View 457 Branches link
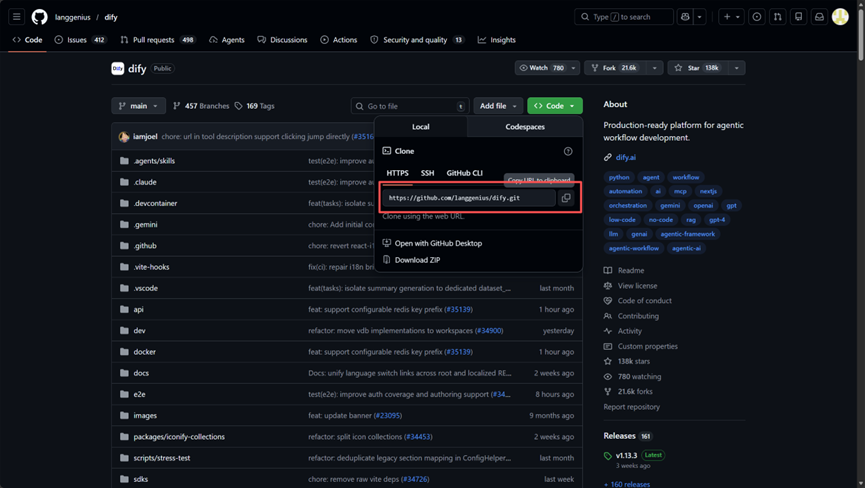Image resolution: width=865 pixels, height=488 pixels. (x=201, y=106)
